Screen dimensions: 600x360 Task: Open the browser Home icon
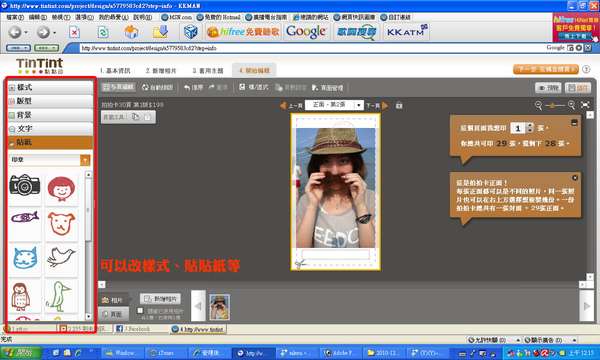[131, 32]
